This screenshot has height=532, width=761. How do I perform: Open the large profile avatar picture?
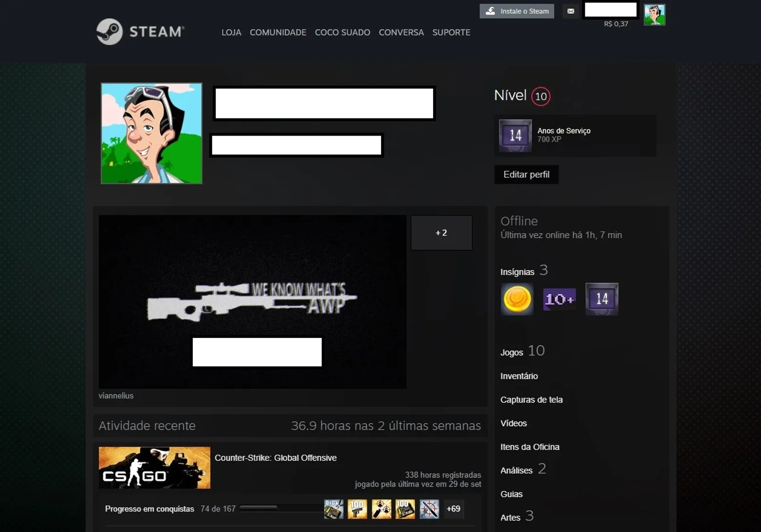152,133
